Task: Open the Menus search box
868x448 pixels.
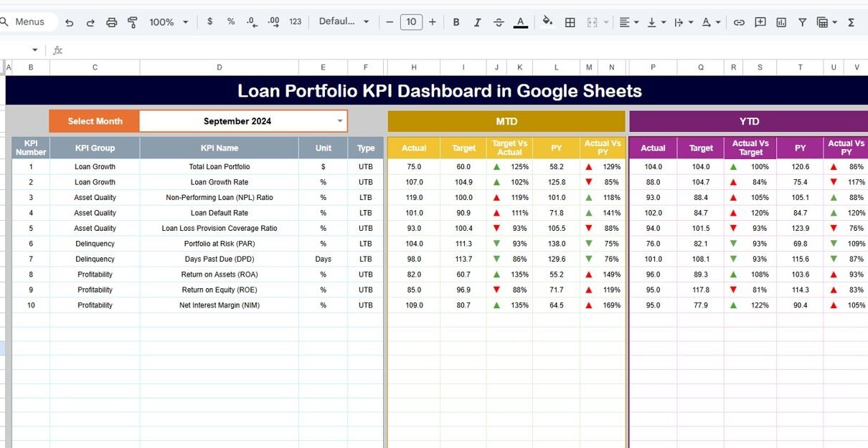Action: pos(29,22)
